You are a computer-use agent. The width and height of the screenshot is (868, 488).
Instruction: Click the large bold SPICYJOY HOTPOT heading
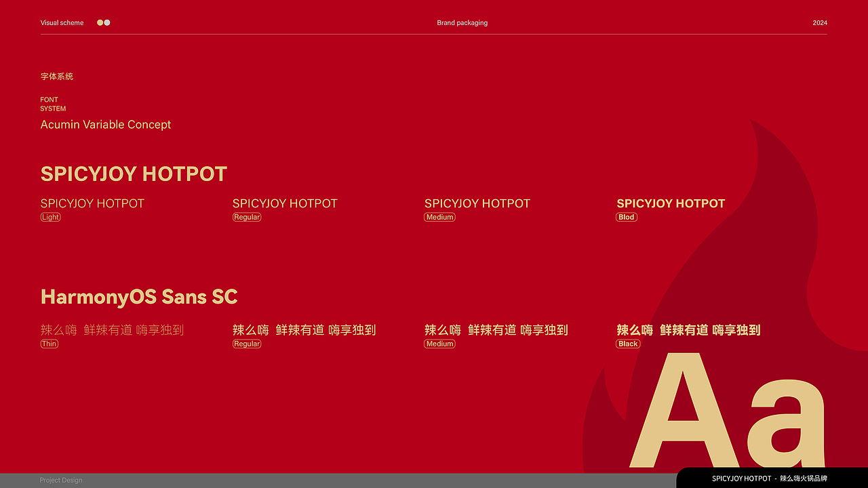134,174
